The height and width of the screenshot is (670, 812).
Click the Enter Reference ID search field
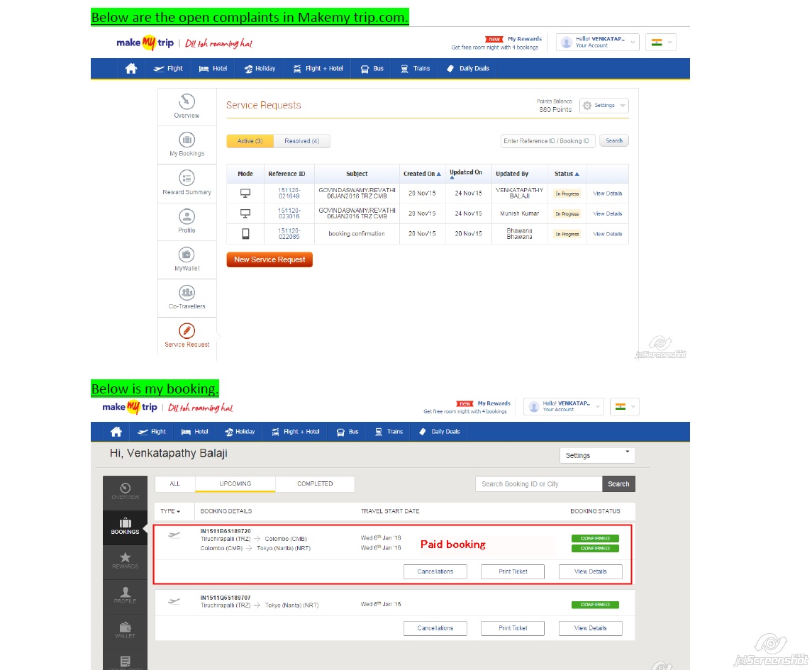coord(547,141)
